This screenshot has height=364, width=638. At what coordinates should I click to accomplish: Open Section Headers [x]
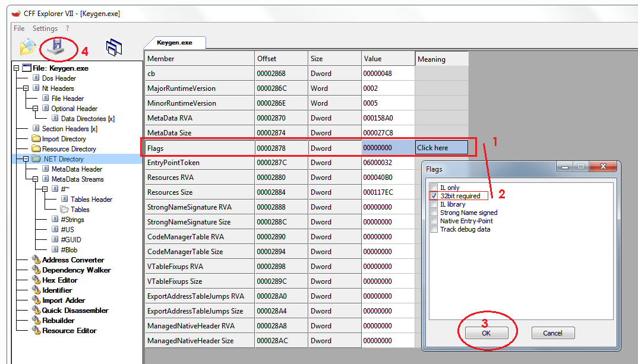click(70, 129)
